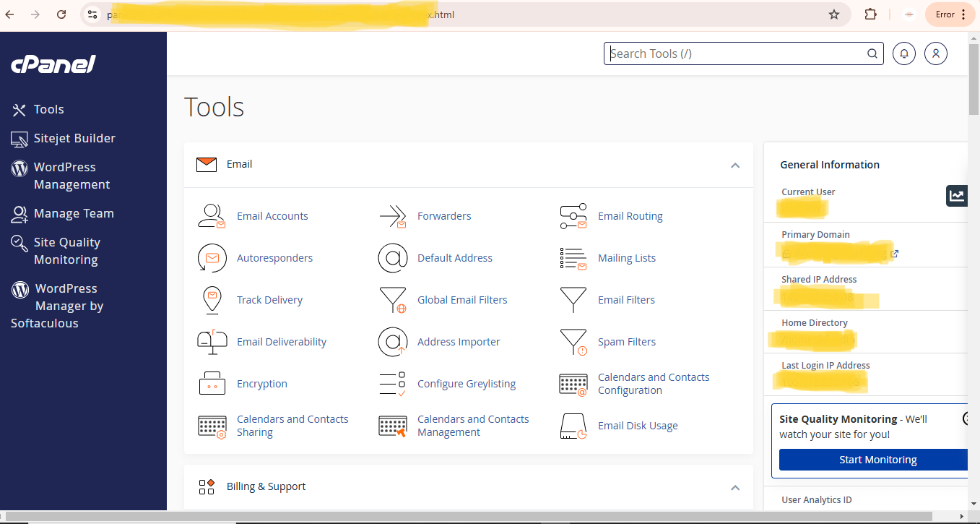Click the search magnifier icon
Viewport: 980px width, 524px height.
pos(872,53)
